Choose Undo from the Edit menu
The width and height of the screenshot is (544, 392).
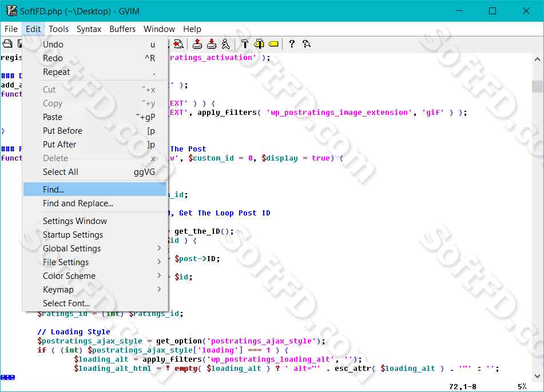[95, 45]
